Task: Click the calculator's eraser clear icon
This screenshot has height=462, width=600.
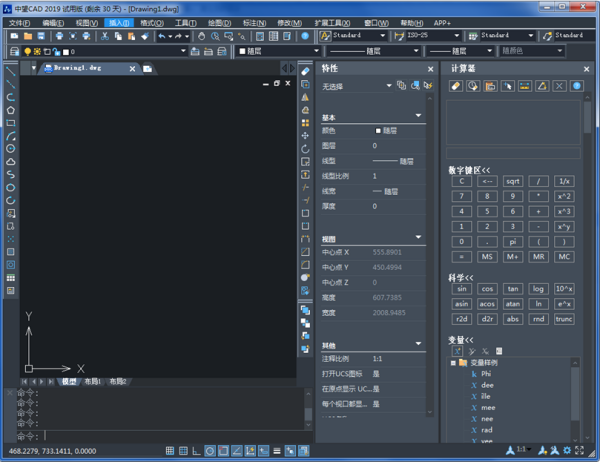Action: [456, 86]
